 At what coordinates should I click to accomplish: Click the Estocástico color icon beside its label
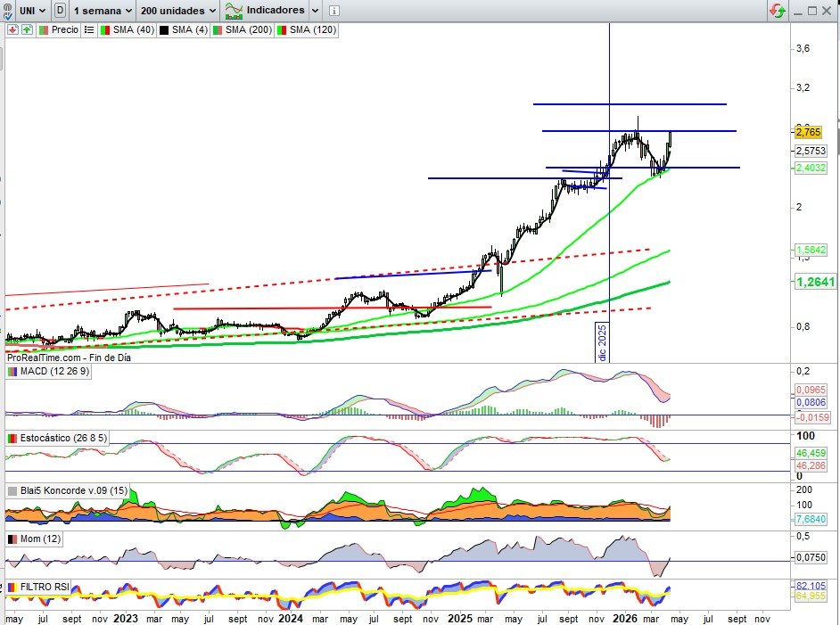(x=12, y=438)
